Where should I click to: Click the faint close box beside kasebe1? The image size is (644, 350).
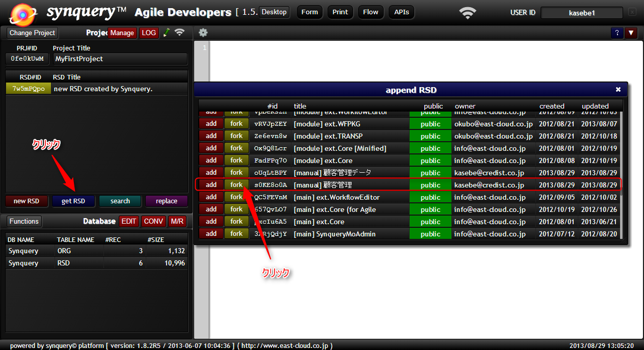[x=632, y=12]
